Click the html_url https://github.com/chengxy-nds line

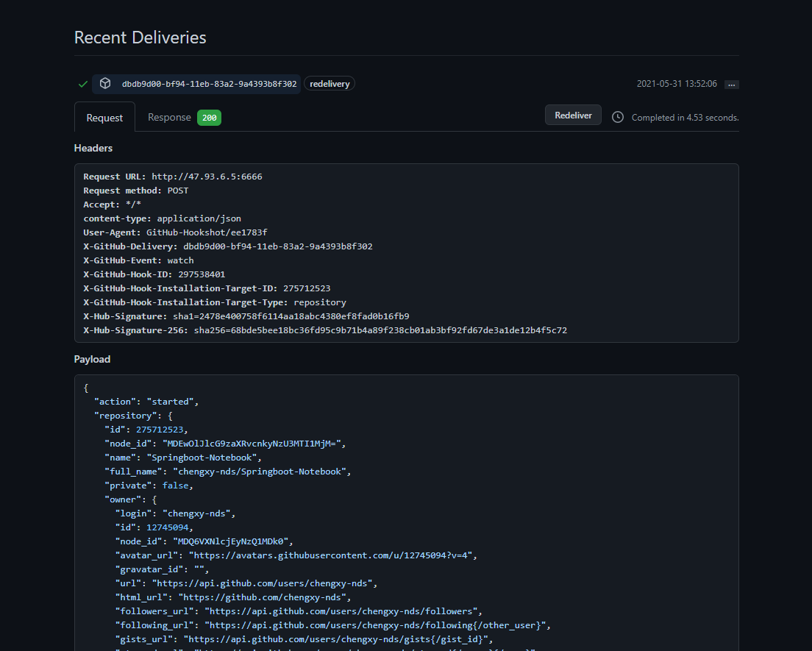coord(234,597)
